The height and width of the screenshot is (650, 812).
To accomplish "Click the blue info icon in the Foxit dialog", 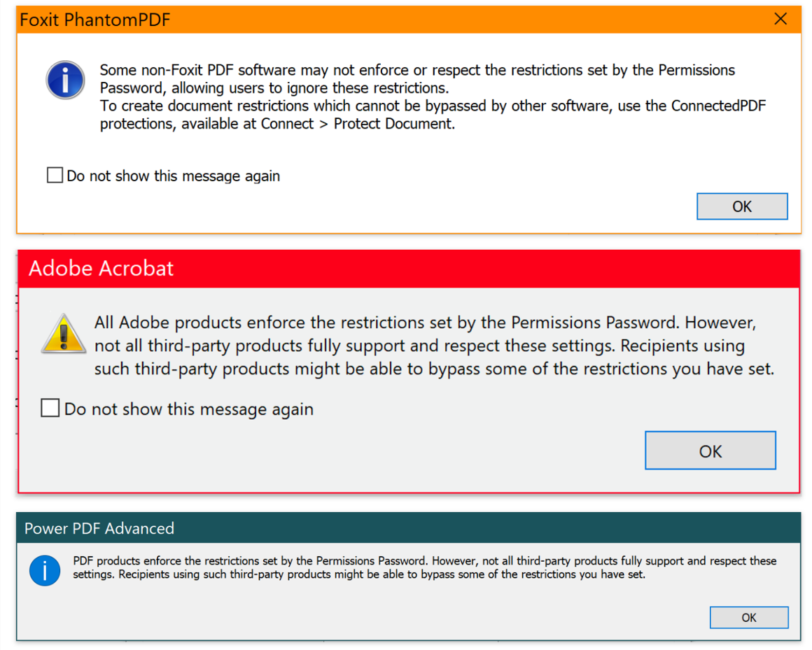I will pos(64,80).
